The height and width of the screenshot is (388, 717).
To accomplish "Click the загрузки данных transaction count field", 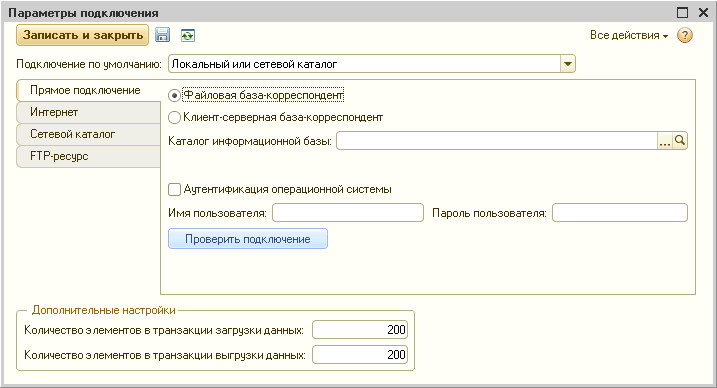I will point(360,330).
